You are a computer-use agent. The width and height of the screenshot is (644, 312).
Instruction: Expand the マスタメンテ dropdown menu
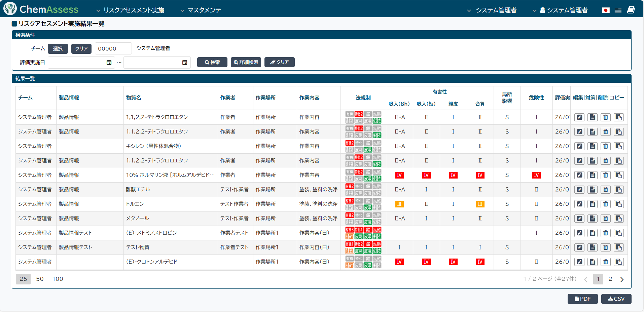click(201, 10)
